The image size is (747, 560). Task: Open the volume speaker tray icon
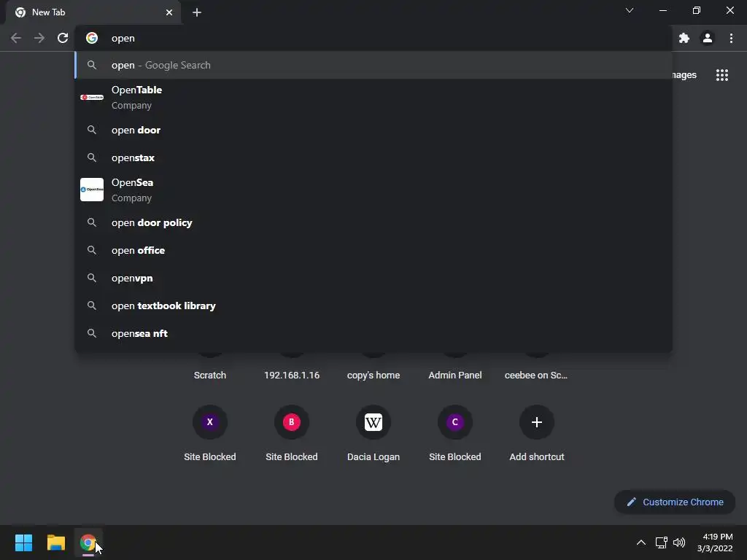679,542
